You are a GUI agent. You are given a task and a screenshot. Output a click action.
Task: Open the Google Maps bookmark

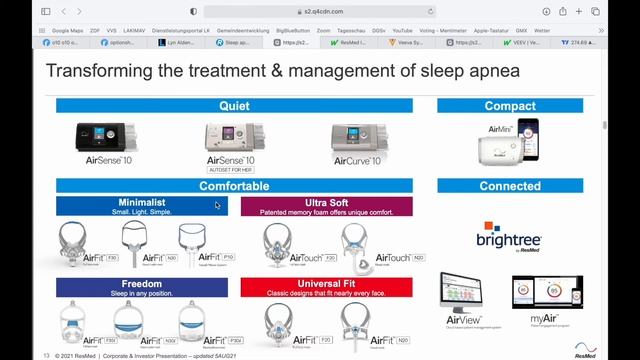(x=67, y=31)
